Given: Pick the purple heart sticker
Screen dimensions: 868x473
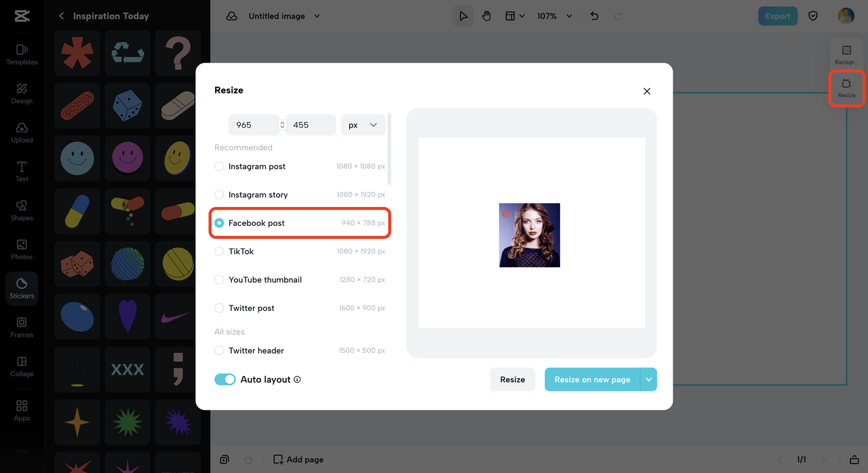Looking at the screenshot, I should (x=127, y=316).
